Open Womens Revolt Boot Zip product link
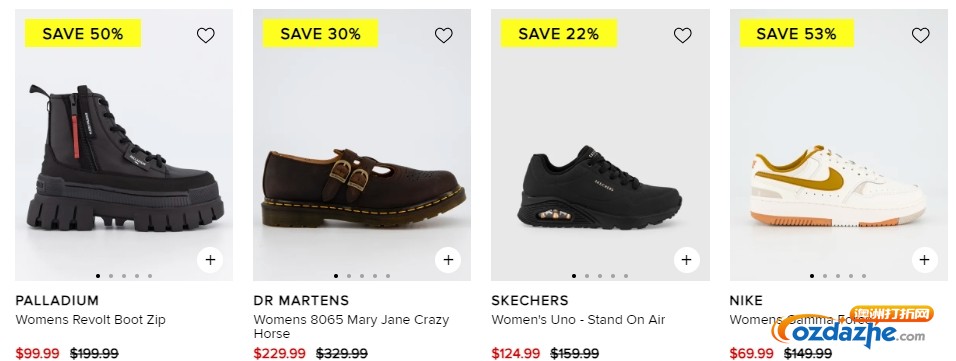This screenshot has width=956, height=361. pyautogui.click(x=90, y=320)
